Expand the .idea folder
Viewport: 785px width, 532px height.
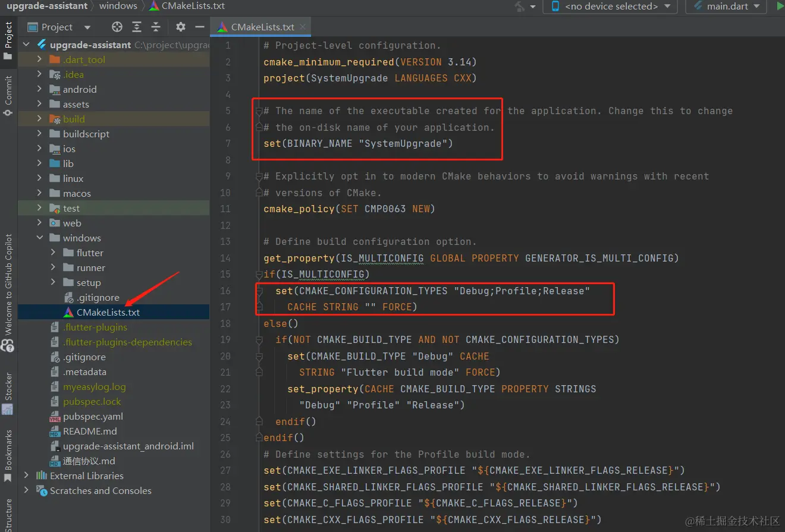(x=40, y=74)
